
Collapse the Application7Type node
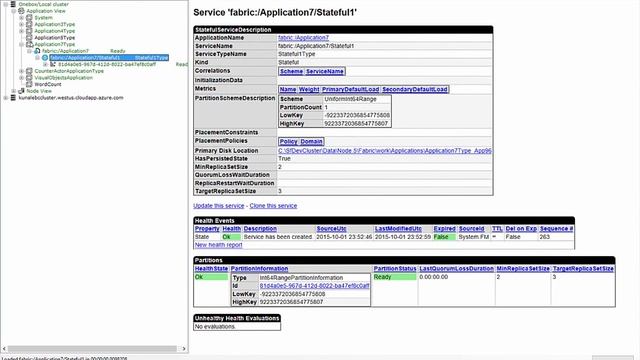22,44
